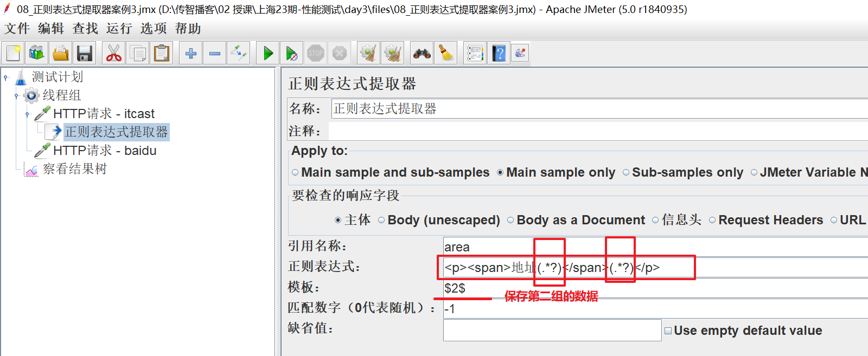Collapse the 线程组 tree node handle

tap(17, 96)
